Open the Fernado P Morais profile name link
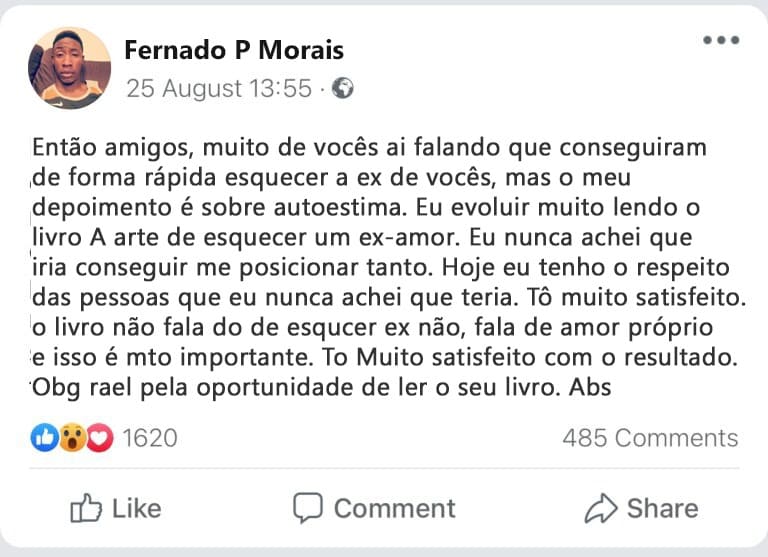Image resolution: width=768 pixels, height=557 pixels. point(234,50)
